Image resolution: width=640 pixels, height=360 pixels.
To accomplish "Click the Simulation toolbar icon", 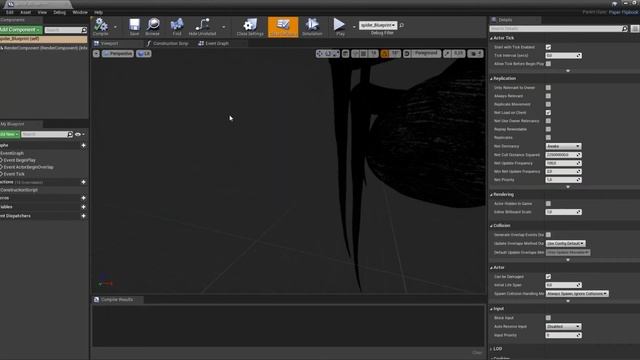I will pyautogui.click(x=312, y=24).
